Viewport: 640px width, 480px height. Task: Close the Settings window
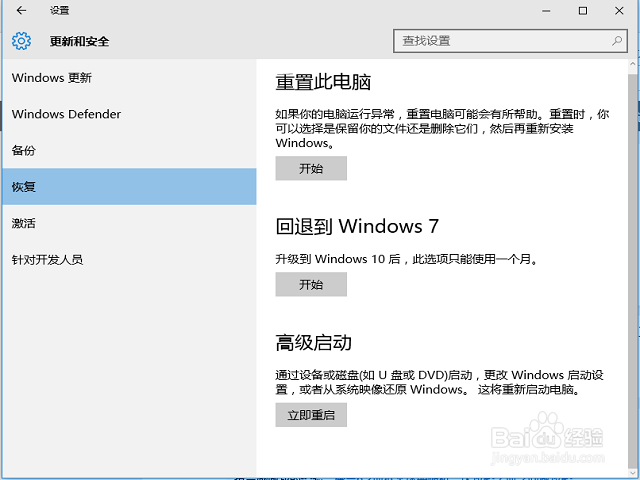(x=619, y=11)
